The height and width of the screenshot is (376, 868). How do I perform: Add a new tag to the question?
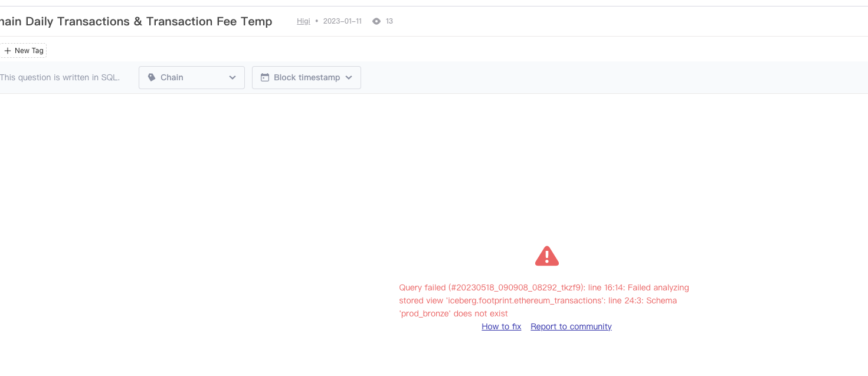coord(24,50)
